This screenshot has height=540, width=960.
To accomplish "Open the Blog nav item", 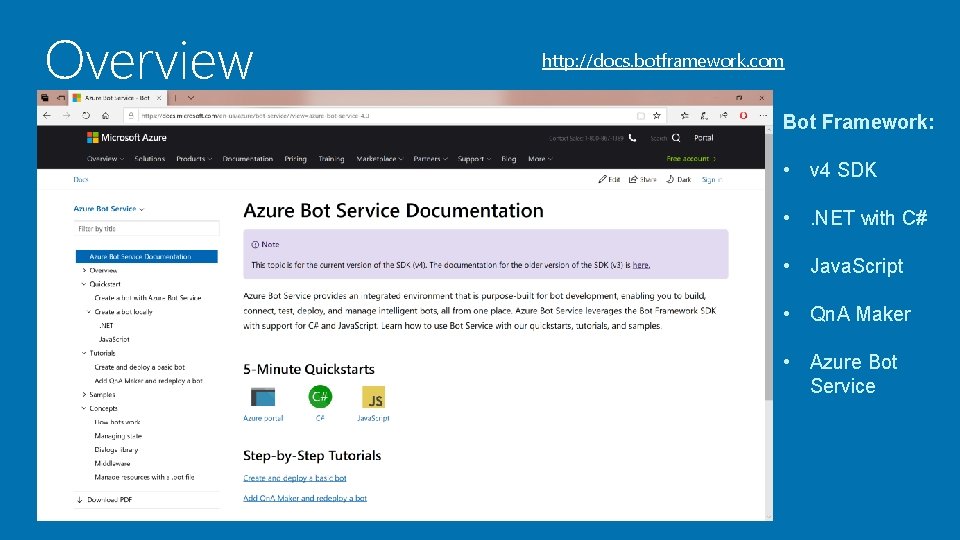I will 508,159.
